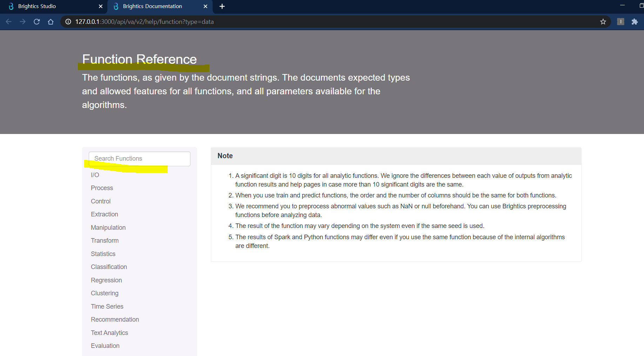Close the Brightics Studio tab
The height and width of the screenshot is (356, 644).
coord(101,6)
